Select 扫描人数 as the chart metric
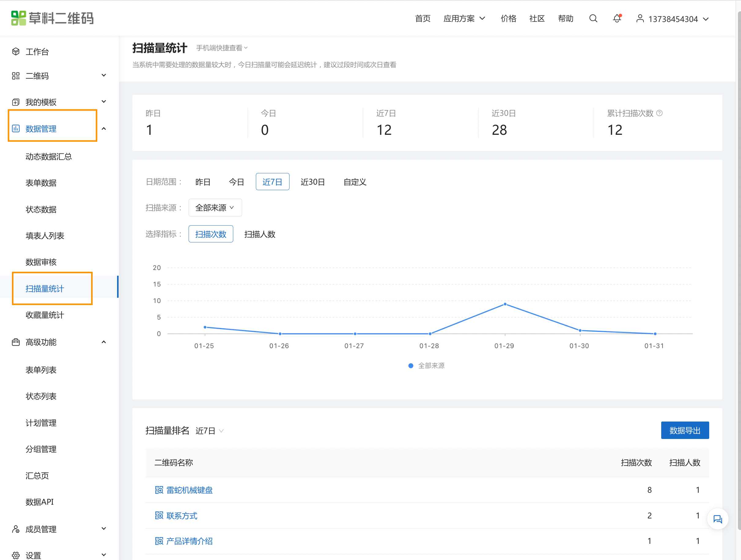 tap(260, 234)
